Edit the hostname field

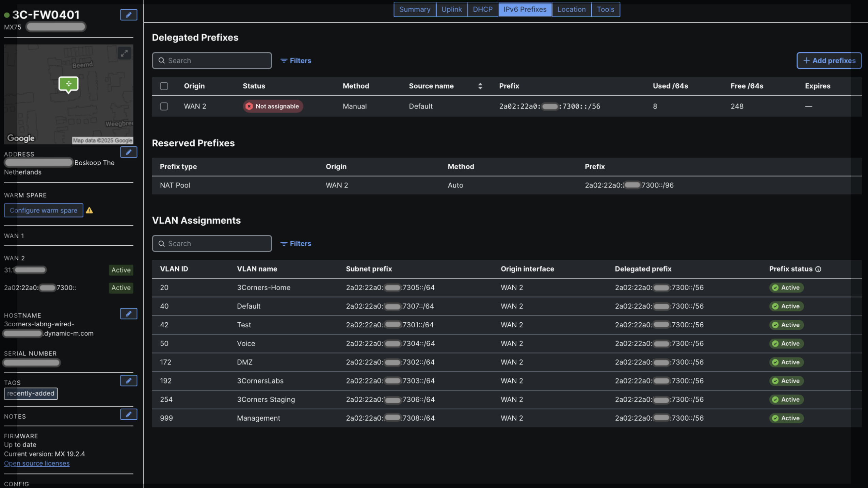click(x=128, y=313)
